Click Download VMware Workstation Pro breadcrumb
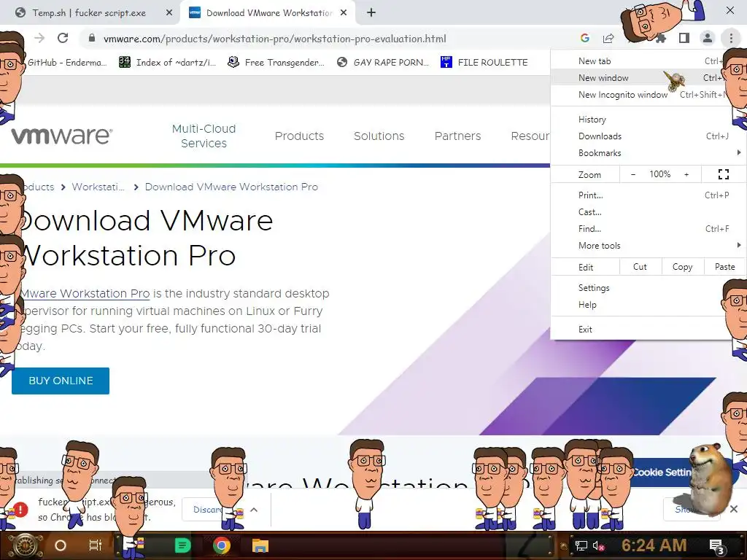The width and height of the screenshot is (747, 560). (x=231, y=187)
